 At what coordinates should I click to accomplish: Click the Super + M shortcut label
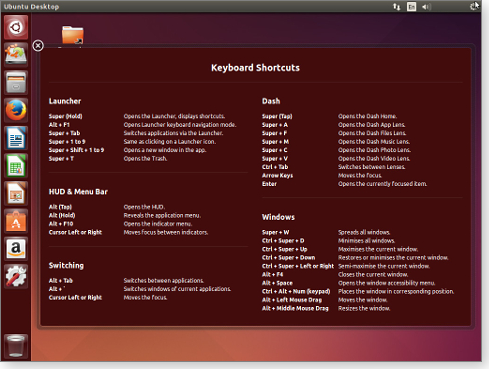(275, 142)
